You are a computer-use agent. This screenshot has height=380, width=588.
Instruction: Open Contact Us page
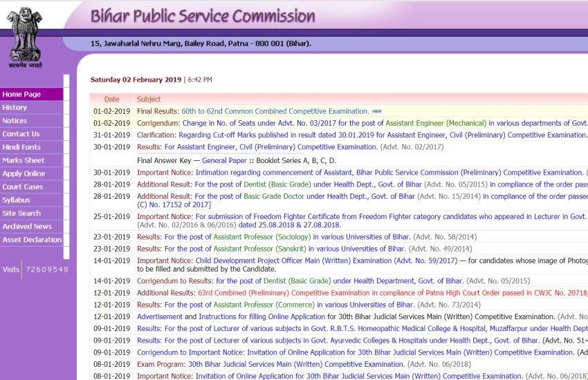click(21, 134)
